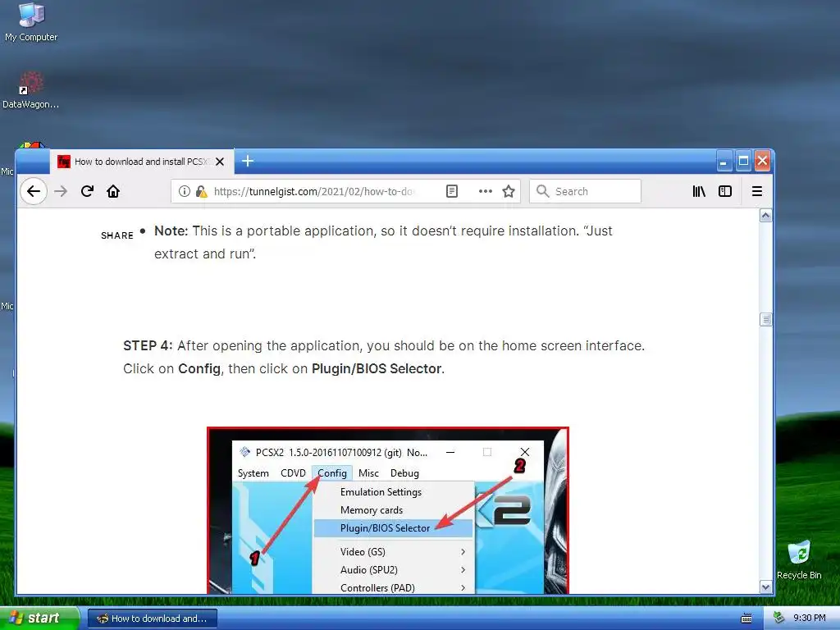Click the padlock warning icon in the address bar
Screen dimensions: 840x630
click(202, 191)
